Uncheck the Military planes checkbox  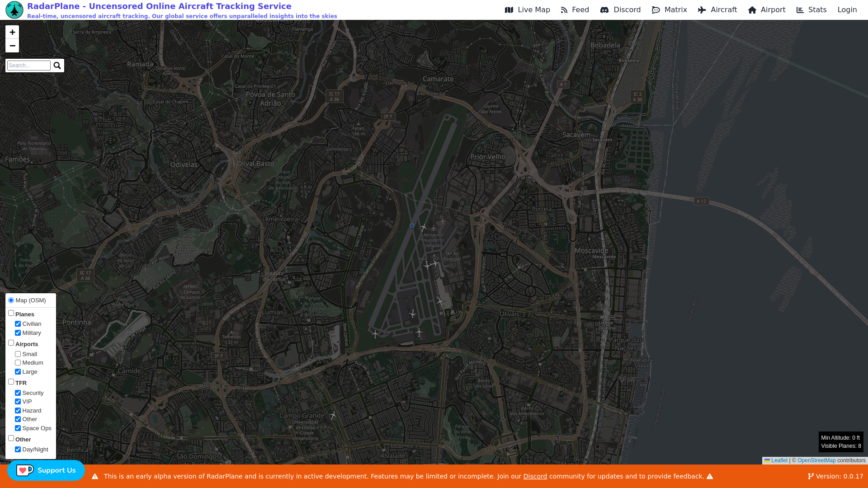[18, 333]
